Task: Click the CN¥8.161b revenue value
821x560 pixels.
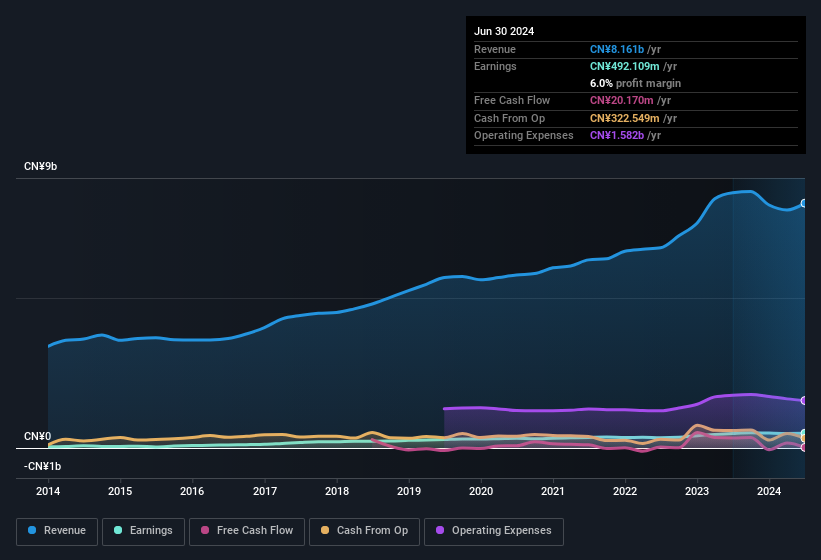Action: (x=617, y=49)
